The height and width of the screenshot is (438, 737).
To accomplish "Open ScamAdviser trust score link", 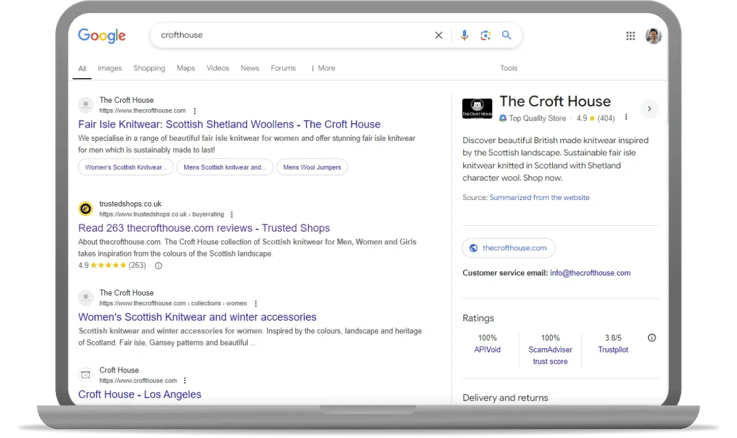I will [x=550, y=356].
